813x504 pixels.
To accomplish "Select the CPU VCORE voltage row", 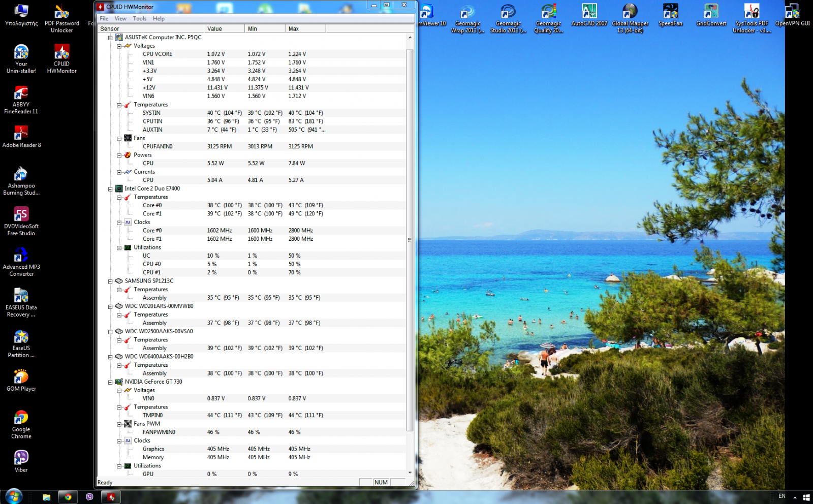I will [253, 54].
